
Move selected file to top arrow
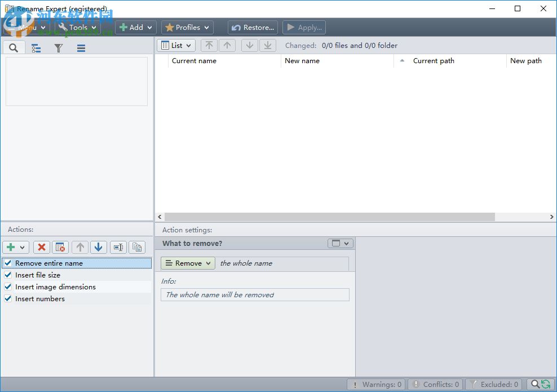click(x=209, y=46)
